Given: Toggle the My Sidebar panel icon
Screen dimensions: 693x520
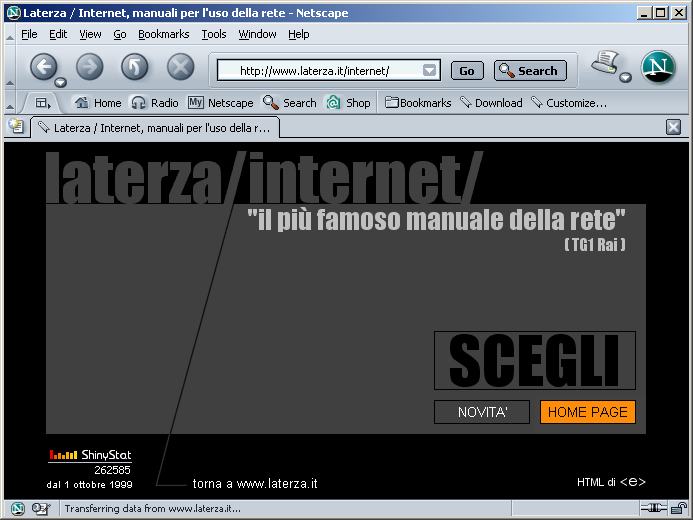Looking at the screenshot, I should coord(42,103).
